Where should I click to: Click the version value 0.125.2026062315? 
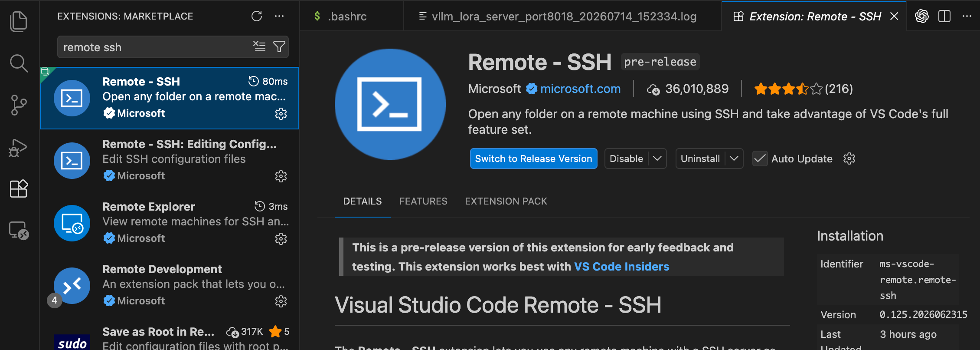[x=923, y=314]
